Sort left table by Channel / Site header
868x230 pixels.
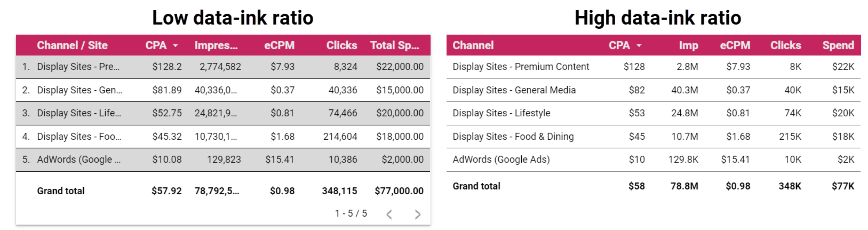[x=72, y=45]
